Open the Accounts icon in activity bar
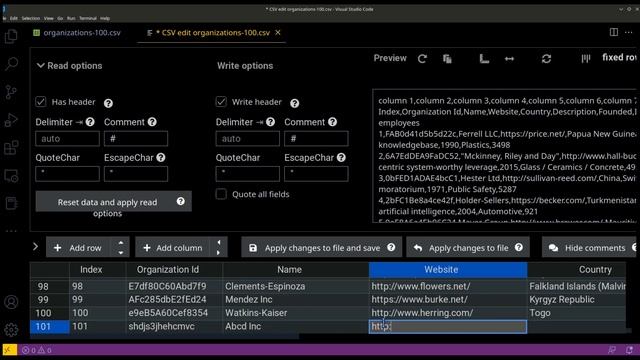This screenshot has width=640, height=360. (11, 302)
